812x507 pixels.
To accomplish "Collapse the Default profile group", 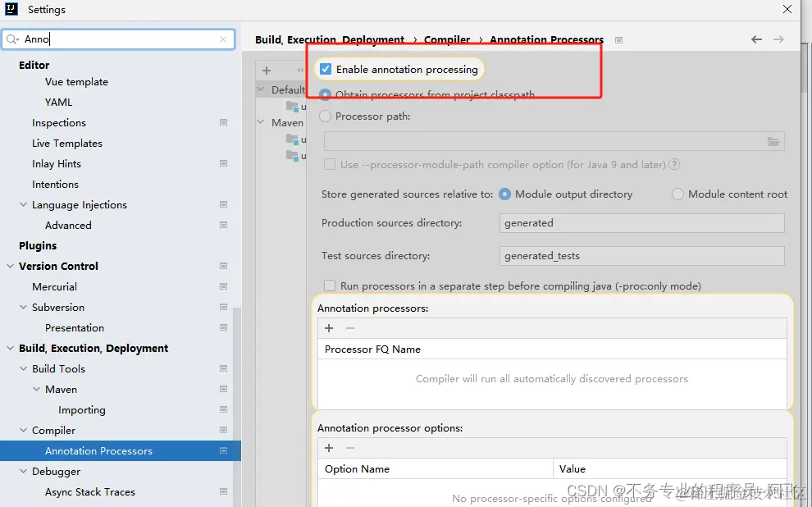I will tap(261, 89).
